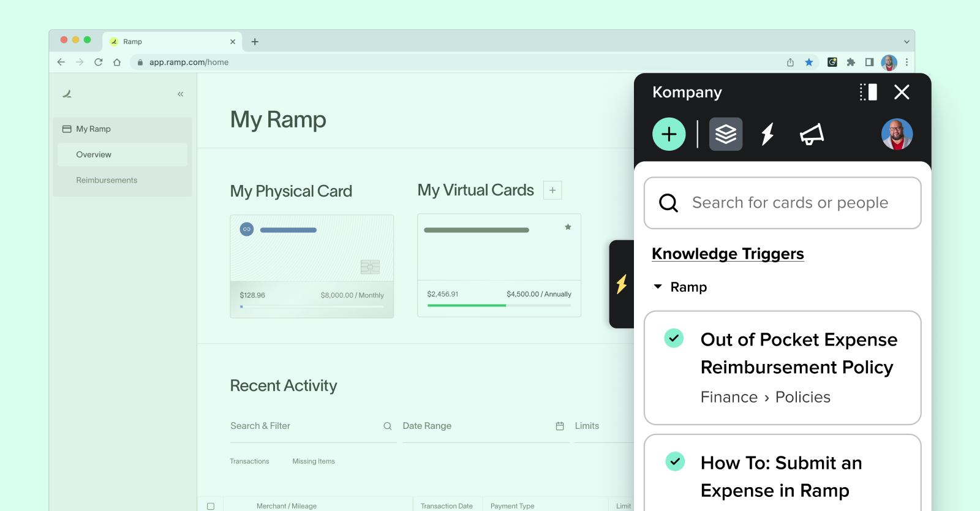The width and height of the screenshot is (980, 511).
Task: Open the browser three-dot menu
Action: [907, 62]
